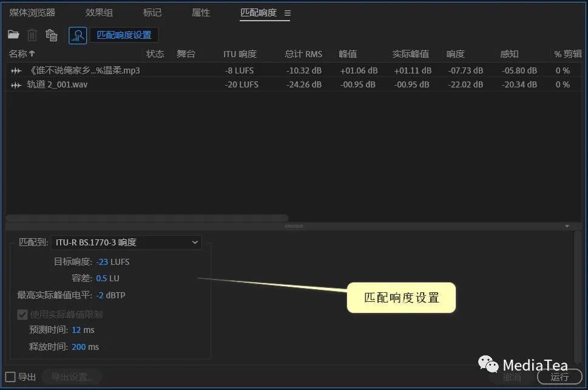Switch to the 媒体浏览器 tab

[x=32, y=13]
